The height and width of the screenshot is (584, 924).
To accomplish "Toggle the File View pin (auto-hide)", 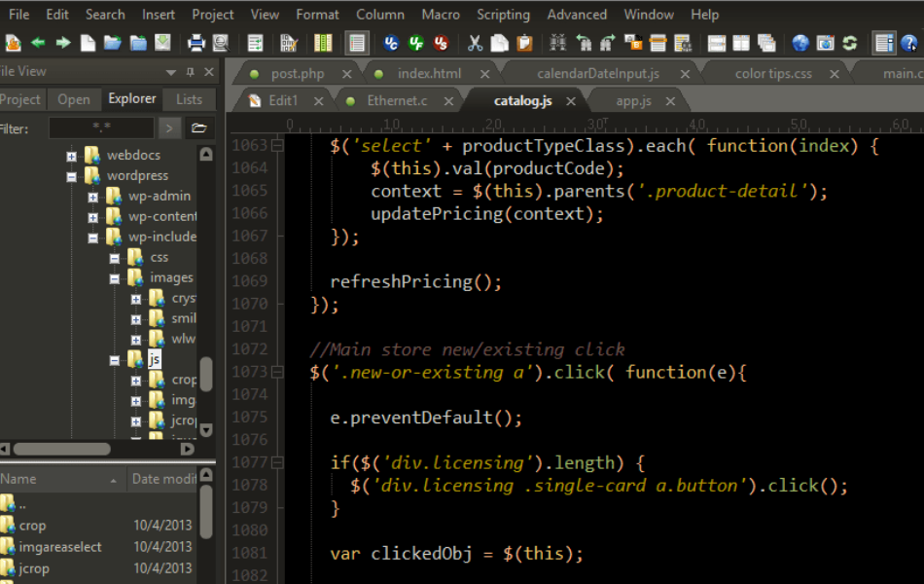I will point(190,72).
